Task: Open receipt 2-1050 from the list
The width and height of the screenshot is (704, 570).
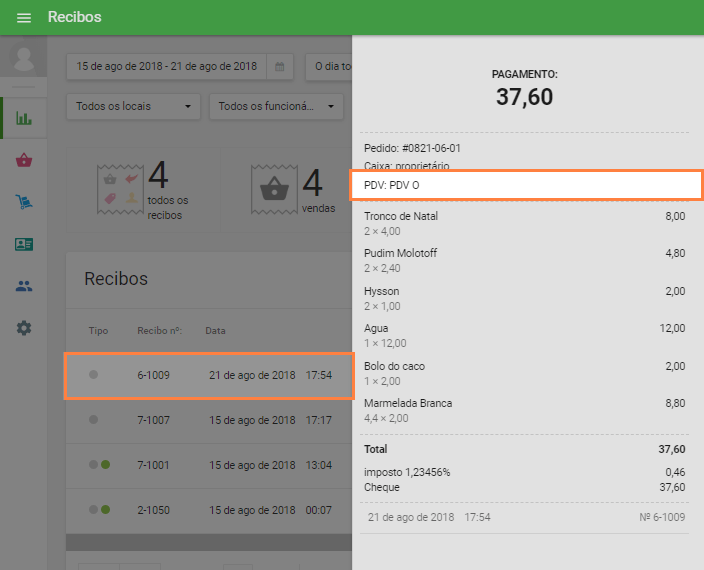Action: pos(208,510)
